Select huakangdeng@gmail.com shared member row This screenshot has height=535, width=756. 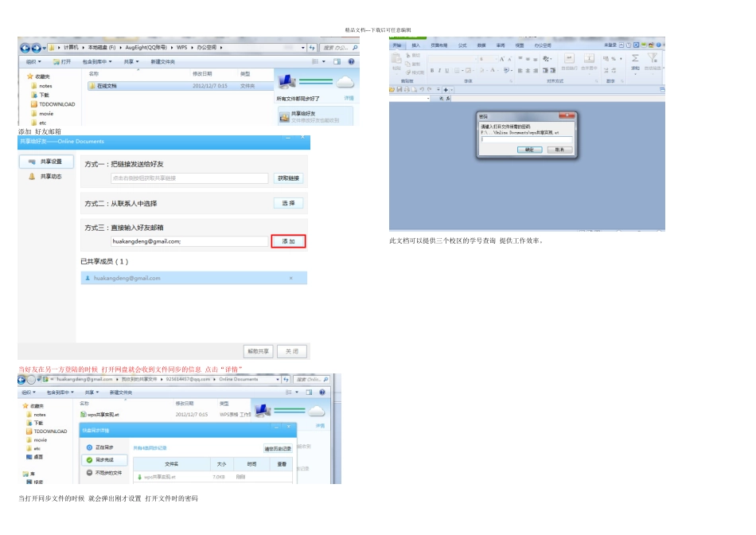point(194,278)
